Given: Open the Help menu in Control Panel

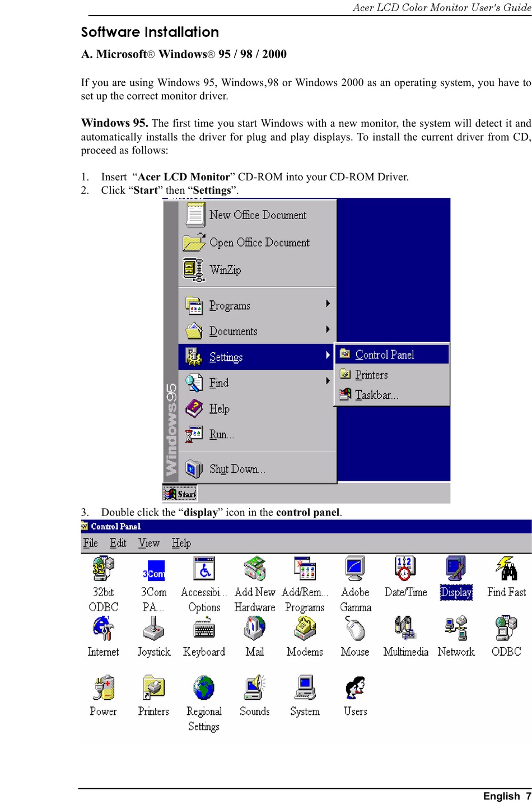Looking at the screenshot, I should [x=181, y=543].
